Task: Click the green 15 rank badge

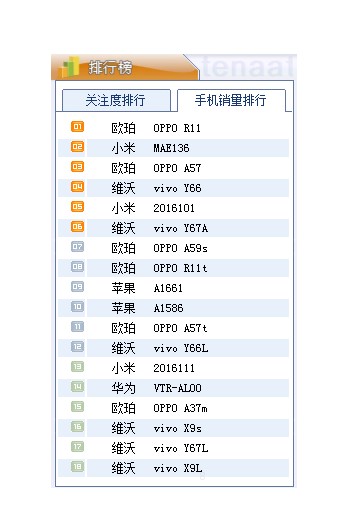Action: (x=77, y=407)
